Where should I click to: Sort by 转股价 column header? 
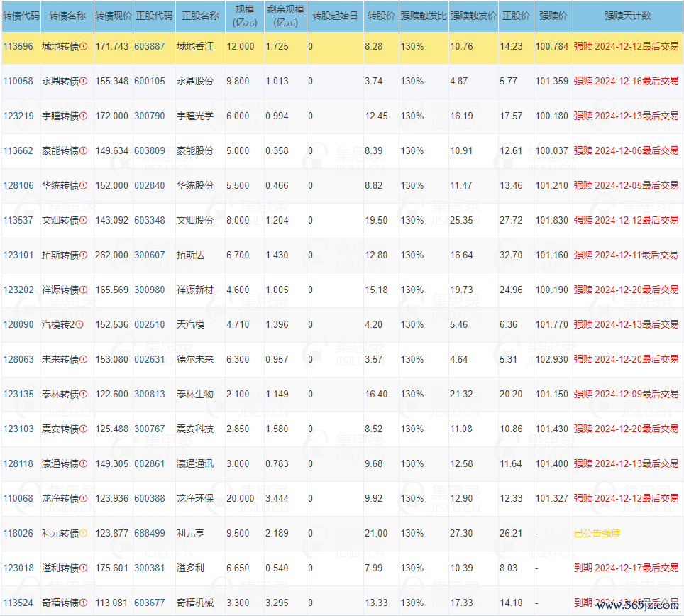pyautogui.click(x=381, y=16)
